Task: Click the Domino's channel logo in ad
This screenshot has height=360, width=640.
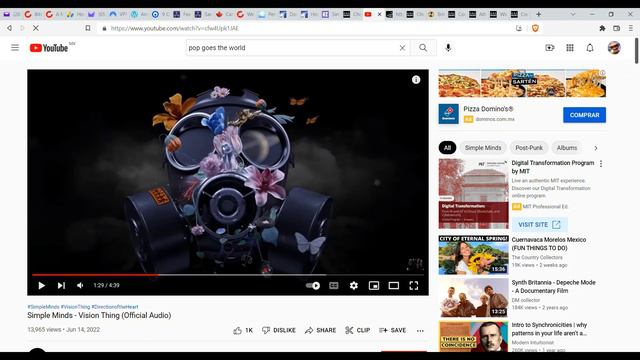Action: click(x=449, y=114)
